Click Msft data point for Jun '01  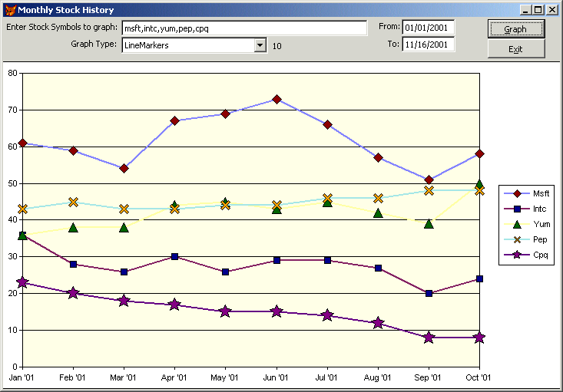coord(277,100)
